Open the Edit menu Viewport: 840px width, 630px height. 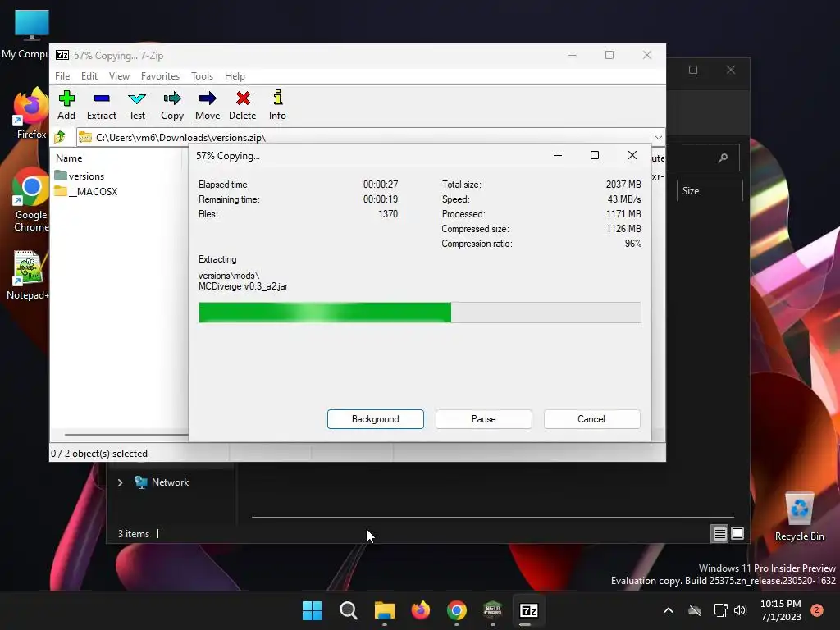pos(89,76)
